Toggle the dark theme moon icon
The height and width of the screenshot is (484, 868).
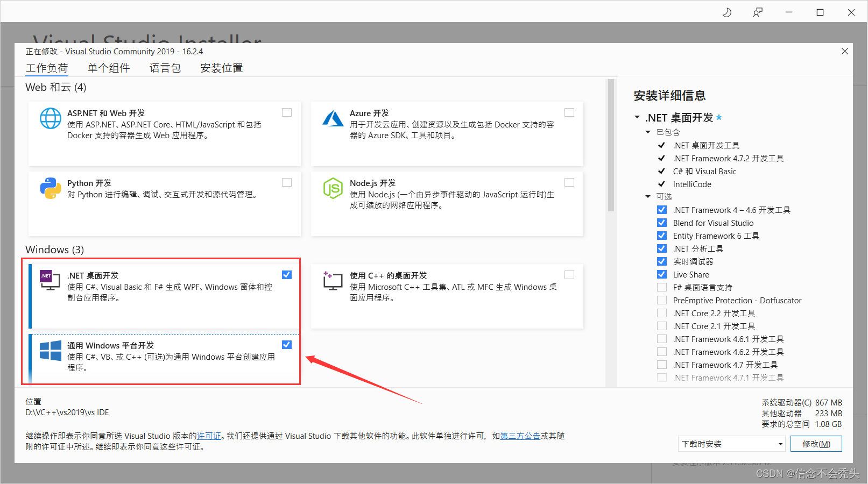tap(727, 12)
